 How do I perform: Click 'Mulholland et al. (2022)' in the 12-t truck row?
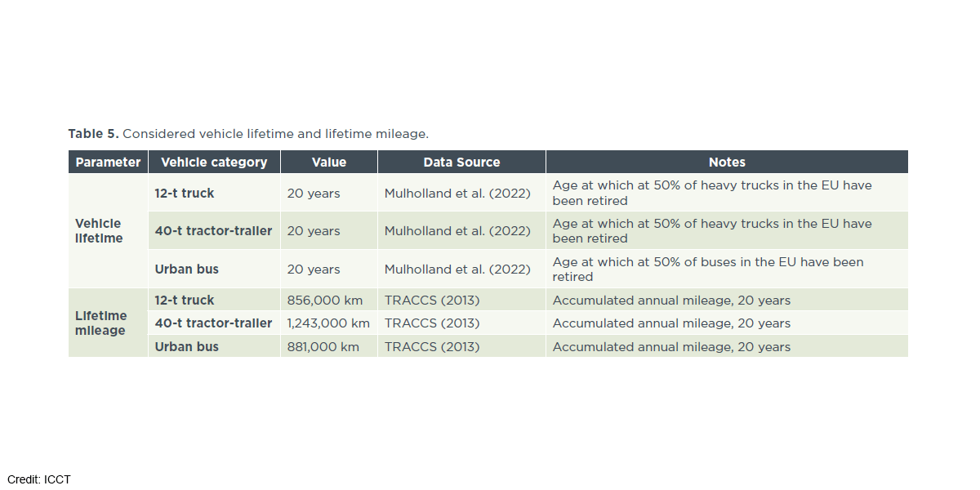point(457,193)
